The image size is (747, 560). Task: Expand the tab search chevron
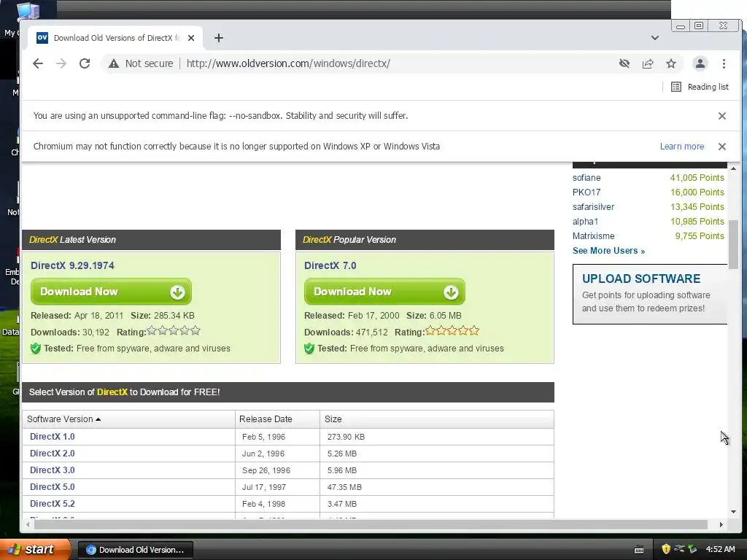click(x=655, y=38)
